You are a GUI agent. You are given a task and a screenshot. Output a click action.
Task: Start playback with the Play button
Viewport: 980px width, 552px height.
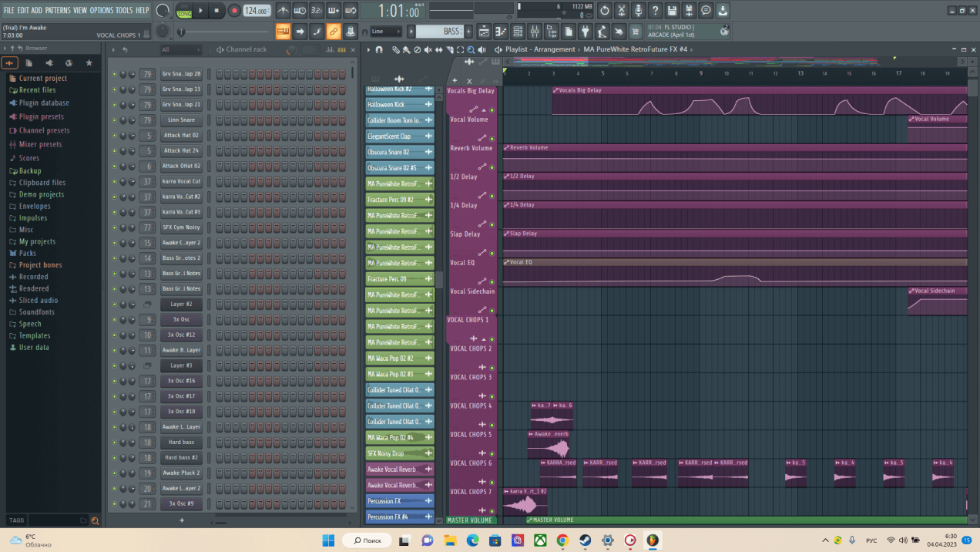[x=201, y=11]
